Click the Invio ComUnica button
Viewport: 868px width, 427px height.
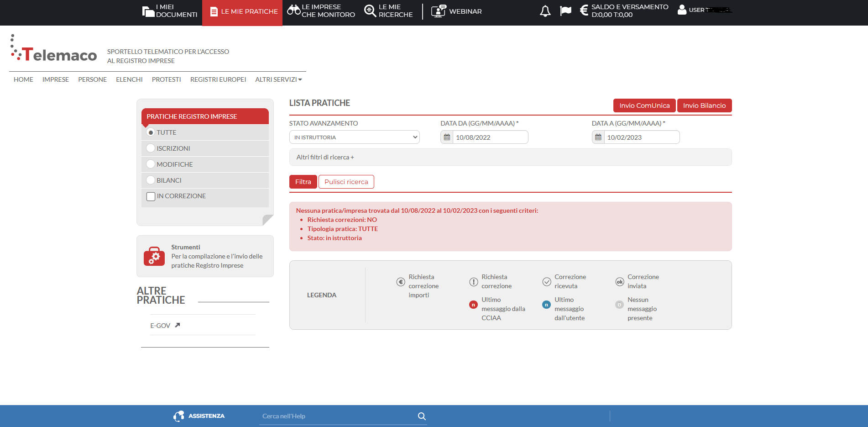(x=644, y=105)
